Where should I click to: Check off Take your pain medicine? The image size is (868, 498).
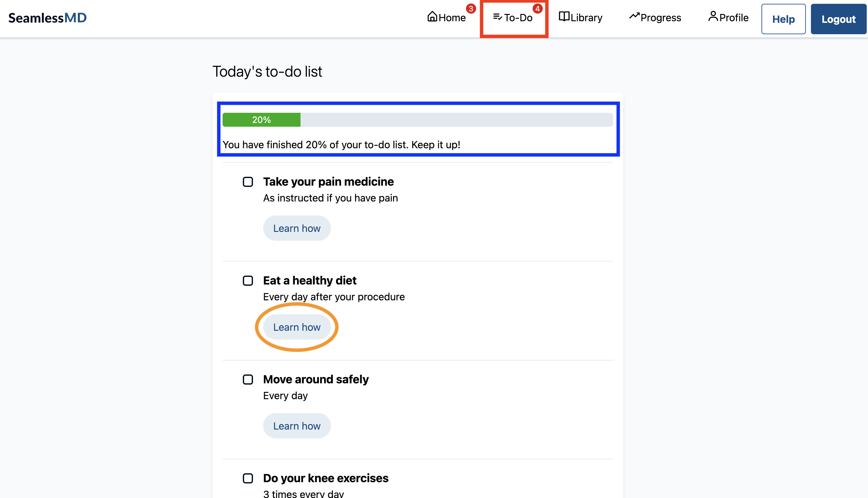click(248, 182)
